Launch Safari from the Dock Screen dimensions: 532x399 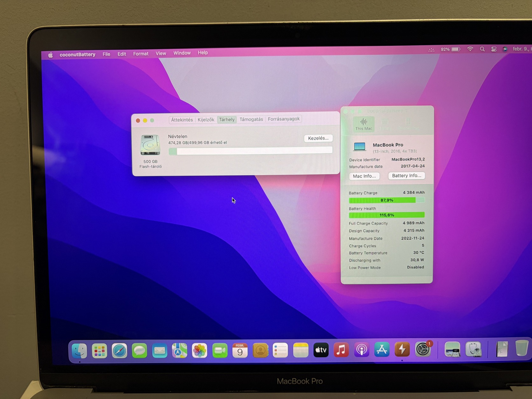click(x=119, y=351)
